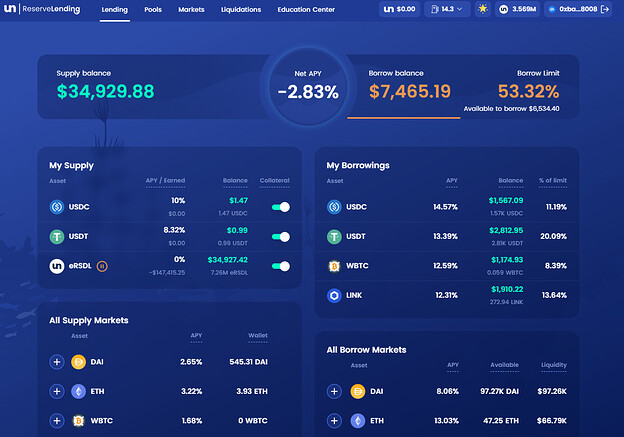Click the DAI coin icon in Borrow Markets
This screenshot has width=624, height=437.
[x=358, y=391]
